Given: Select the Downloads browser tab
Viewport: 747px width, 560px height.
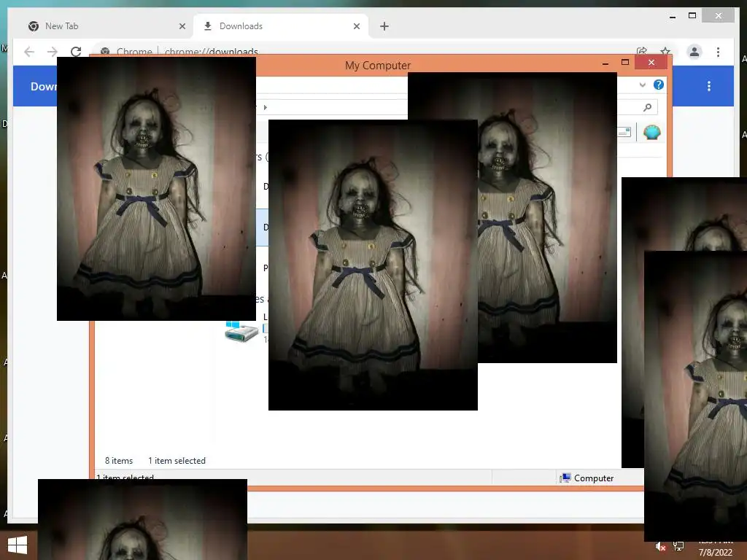Looking at the screenshot, I should pos(281,26).
